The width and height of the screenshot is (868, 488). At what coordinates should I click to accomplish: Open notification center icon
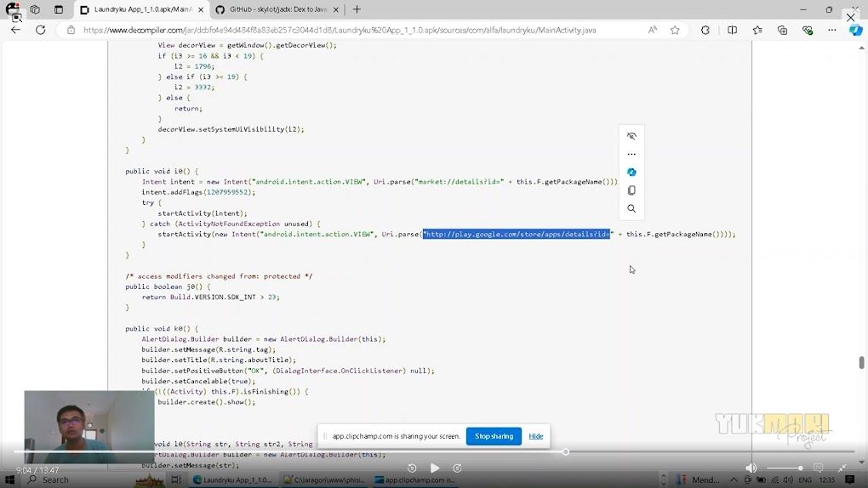(850, 479)
